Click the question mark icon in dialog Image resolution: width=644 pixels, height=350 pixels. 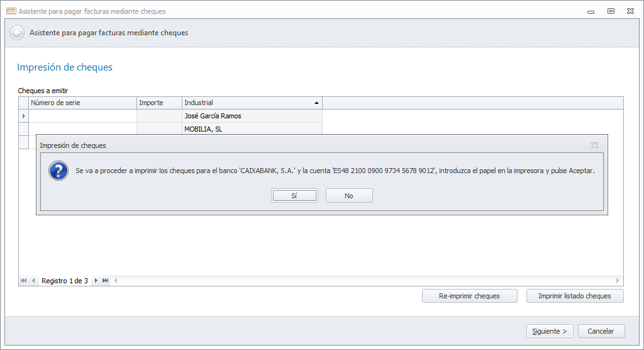point(58,171)
